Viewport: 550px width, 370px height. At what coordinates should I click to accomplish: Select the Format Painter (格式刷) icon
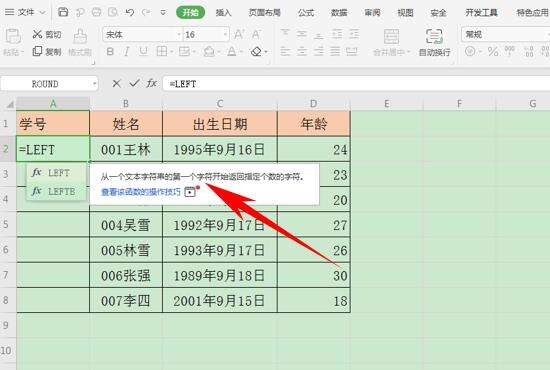click(x=80, y=36)
